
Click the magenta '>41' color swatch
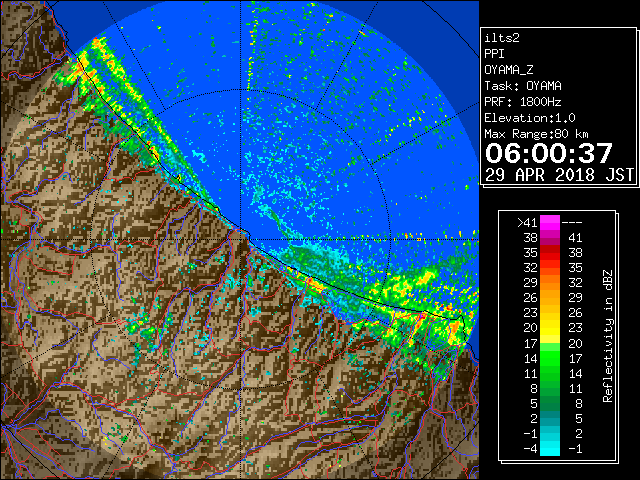(550, 223)
